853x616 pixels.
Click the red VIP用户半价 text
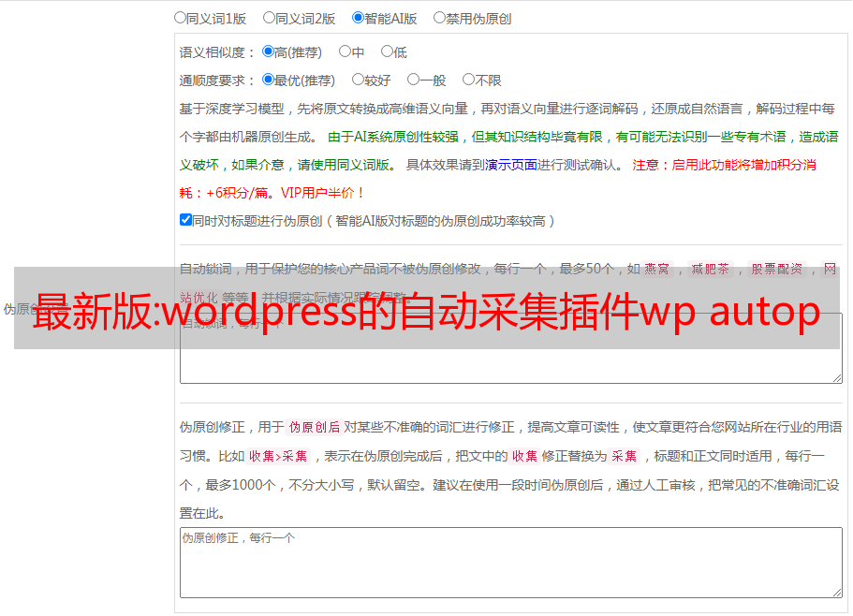(322, 193)
